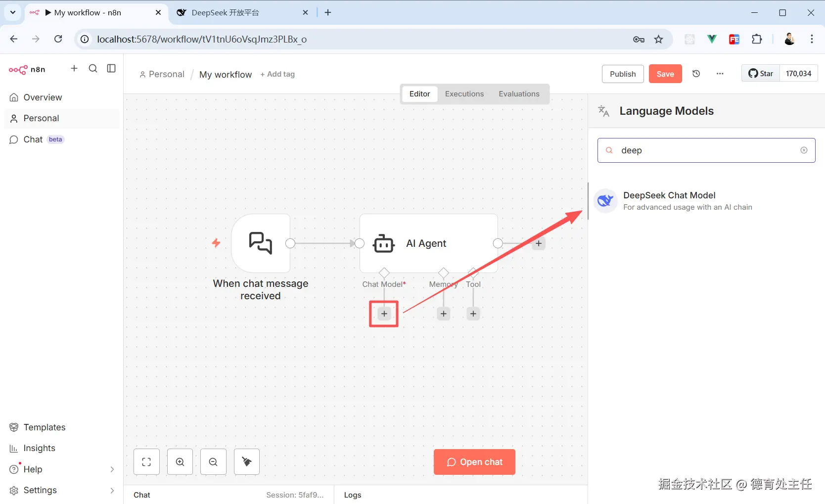Open the three-dot workflow options menu
Viewport: 825px width, 504px height.
pyautogui.click(x=720, y=74)
